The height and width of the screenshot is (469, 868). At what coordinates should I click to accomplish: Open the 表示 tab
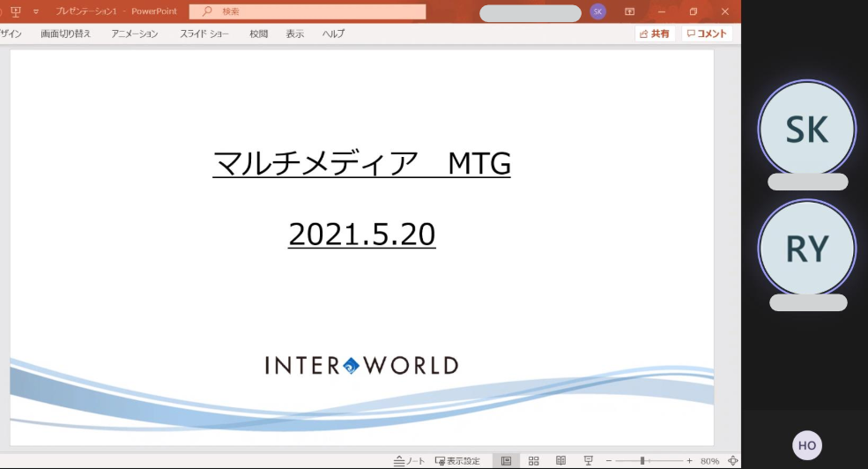pos(295,33)
